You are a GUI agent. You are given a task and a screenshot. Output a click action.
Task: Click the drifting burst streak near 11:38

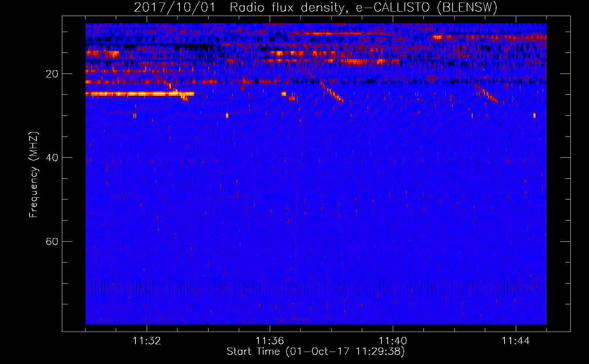pos(332,93)
